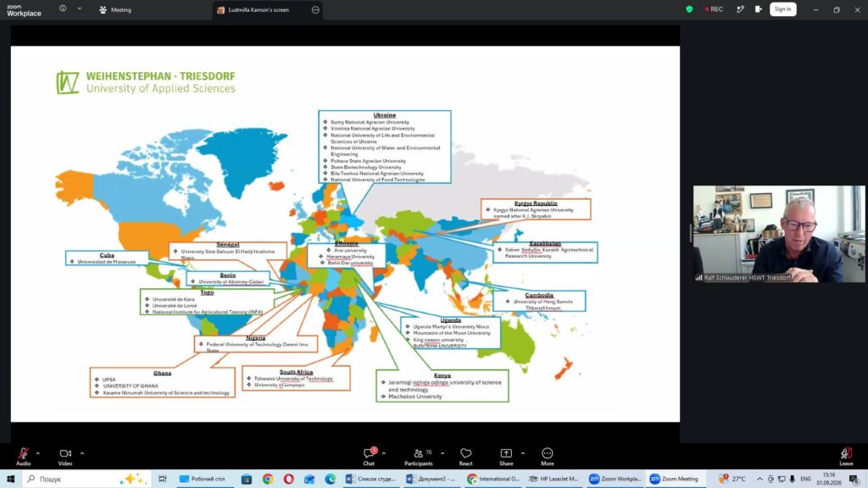
Task: Click the Kazakhstan heading on the map
Action: click(x=545, y=243)
